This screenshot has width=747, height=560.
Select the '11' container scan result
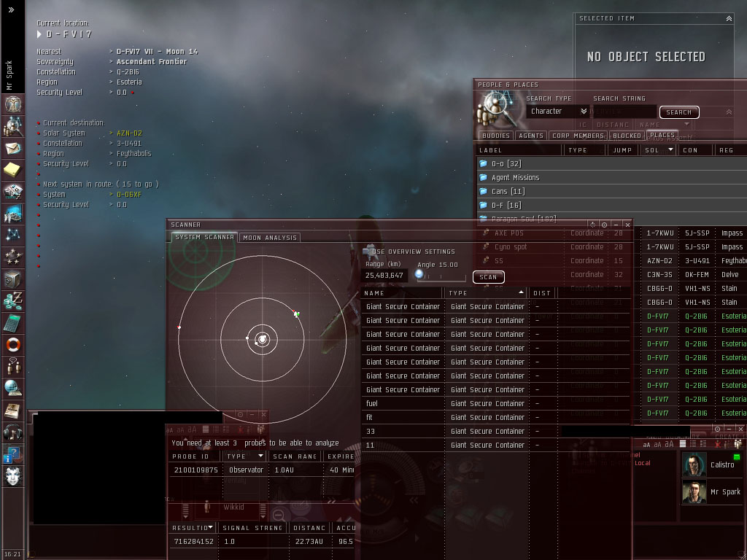point(495,446)
